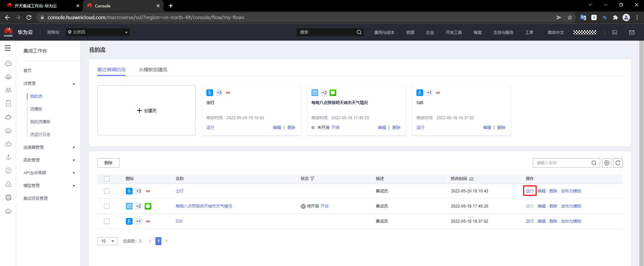Open the browser extensions puzzle icon
The image size is (644, 266).
click(x=615, y=17)
